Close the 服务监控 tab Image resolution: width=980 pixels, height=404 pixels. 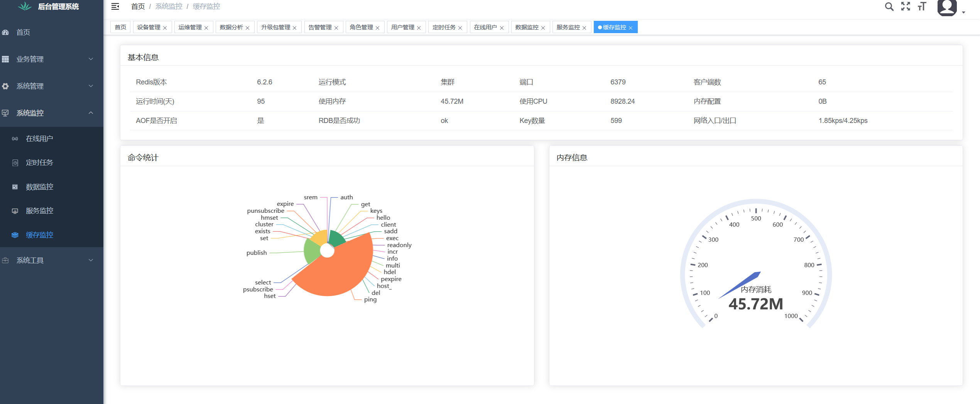tap(584, 28)
